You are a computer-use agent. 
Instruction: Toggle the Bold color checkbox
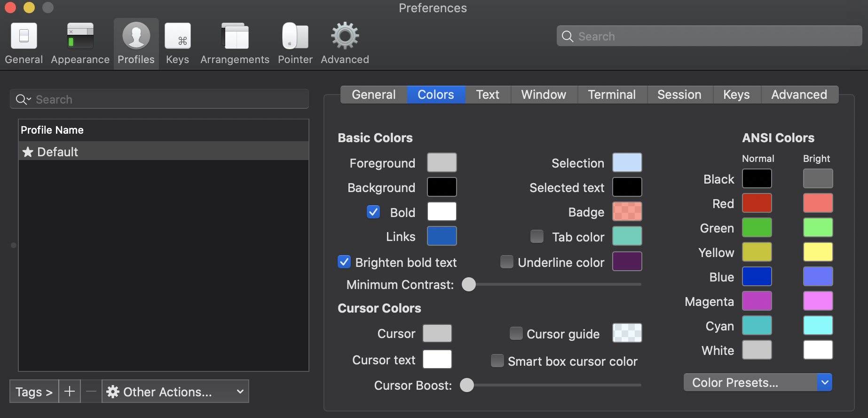tap(373, 212)
